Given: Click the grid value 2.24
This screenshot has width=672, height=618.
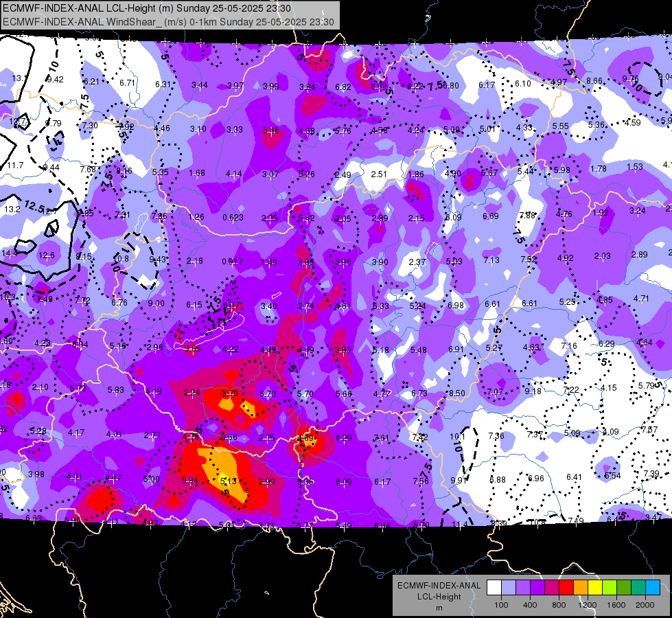Looking at the screenshot, I should [x=192, y=392].
